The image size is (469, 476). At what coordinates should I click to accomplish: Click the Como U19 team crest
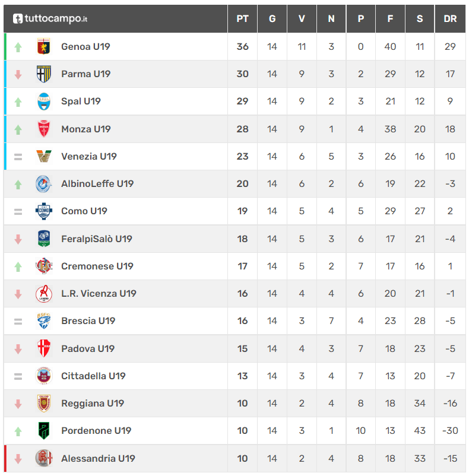pyautogui.click(x=44, y=211)
